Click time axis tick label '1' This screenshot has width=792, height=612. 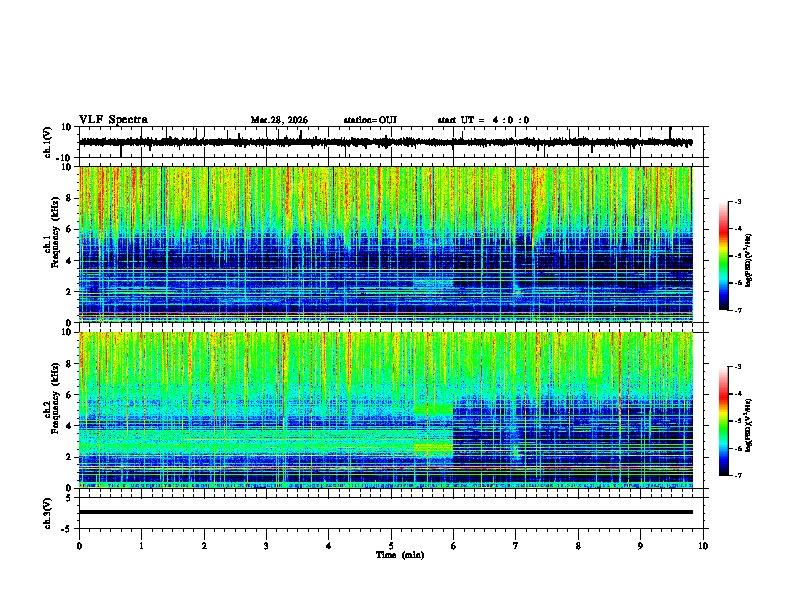coord(141,546)
